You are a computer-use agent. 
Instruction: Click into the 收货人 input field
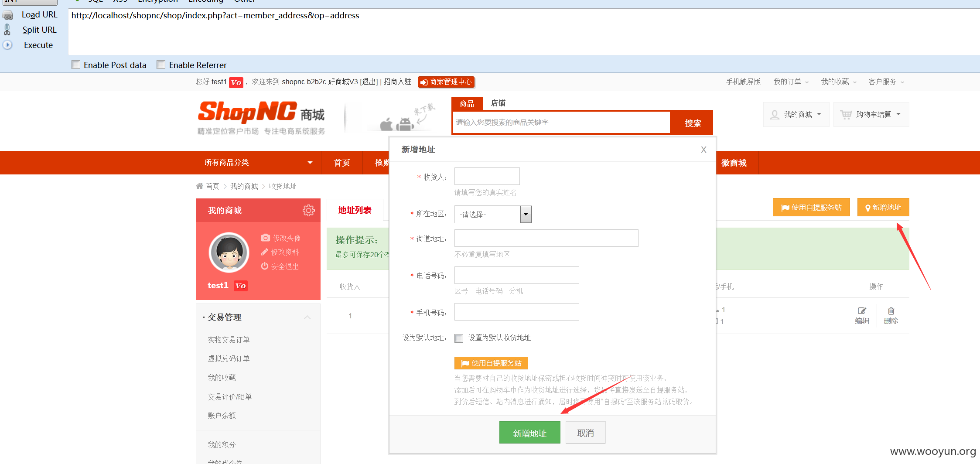pyautogui.click(x=487, y=176)
